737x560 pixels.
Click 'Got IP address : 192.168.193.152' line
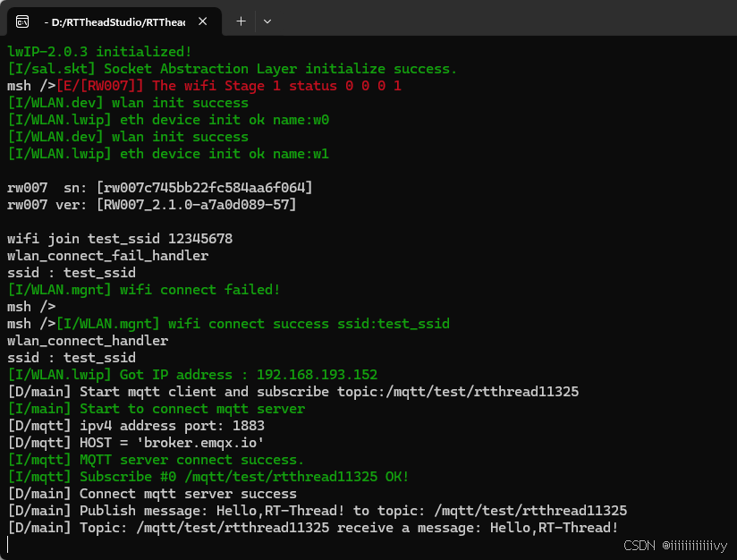point(192,375)
